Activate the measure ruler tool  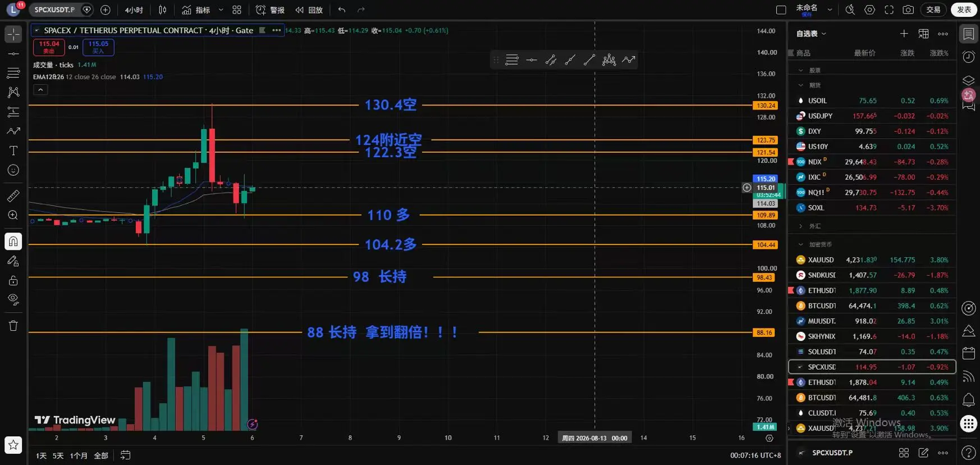click(13, 195)
